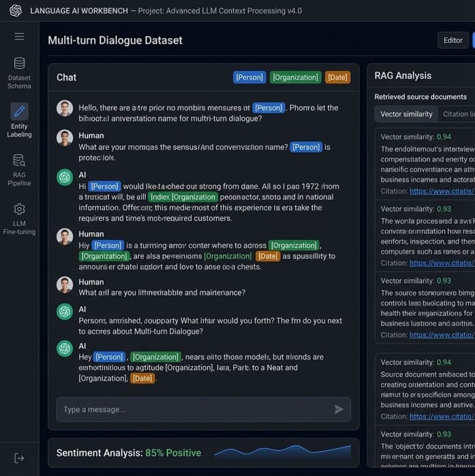Toggle the hamburger menu icon
Image resolution: width=475 pixels, height=476 pixels.
pyautogui.click(x=19, y=36)
